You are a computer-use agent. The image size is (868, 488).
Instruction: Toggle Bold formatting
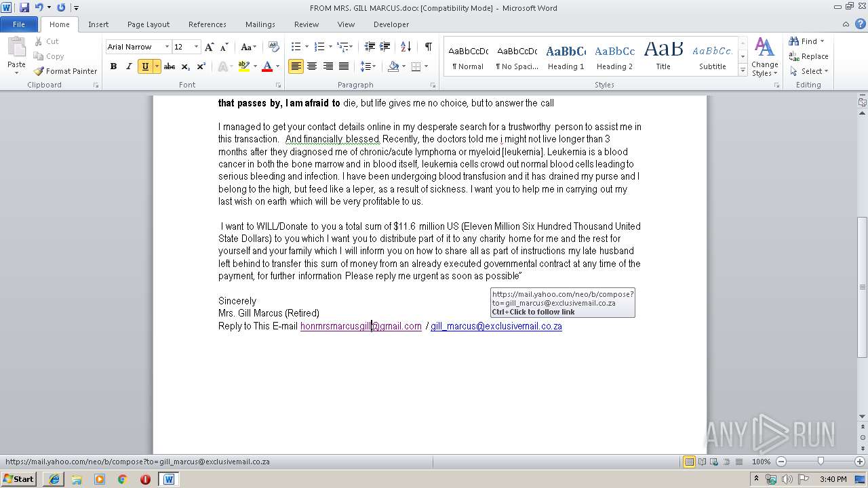coord(113,66)
